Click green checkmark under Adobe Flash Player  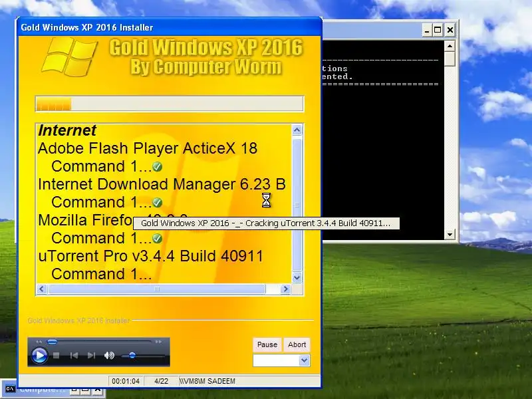[157, 167]
